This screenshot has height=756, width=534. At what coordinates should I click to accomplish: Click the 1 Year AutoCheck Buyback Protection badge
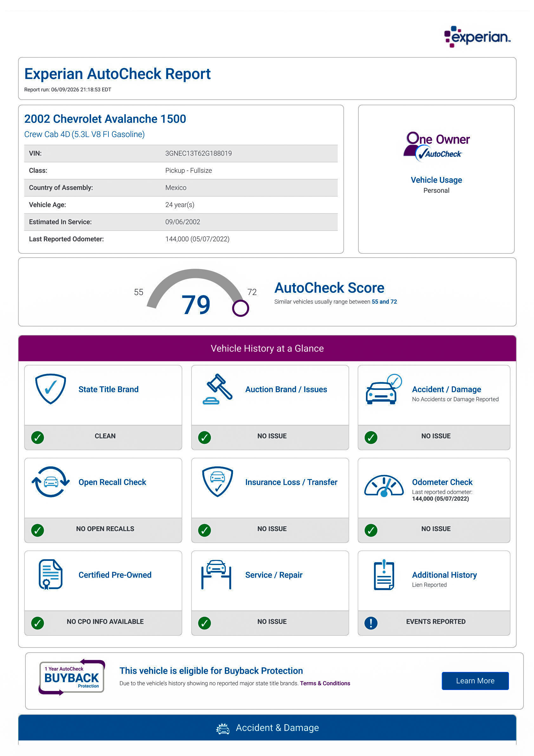pyautogui.click(x=72, y=678)
